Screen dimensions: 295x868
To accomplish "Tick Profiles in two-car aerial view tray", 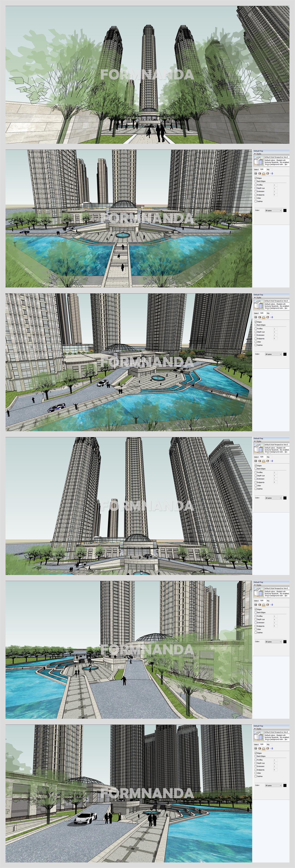I will coord(256,328).
